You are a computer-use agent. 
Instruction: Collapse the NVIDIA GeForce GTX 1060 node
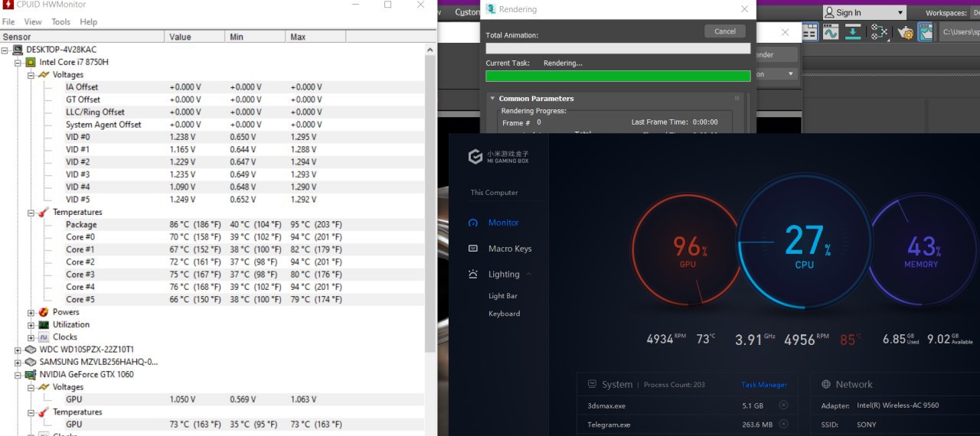pos(18,374)
